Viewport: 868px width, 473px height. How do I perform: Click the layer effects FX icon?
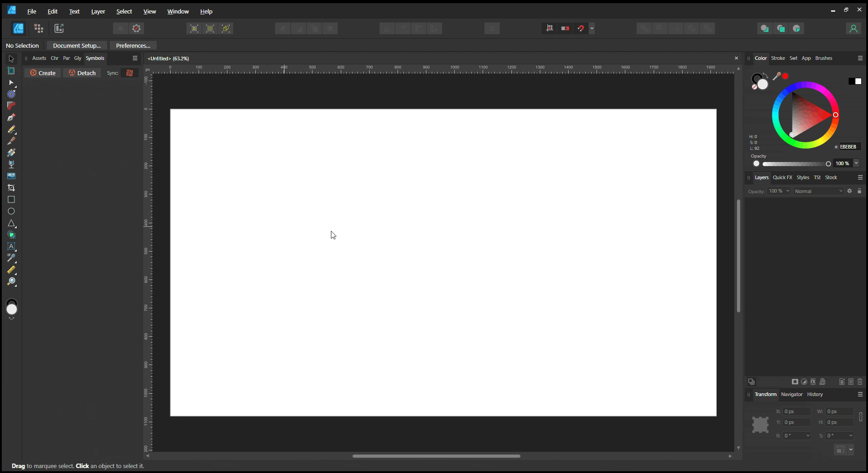pyautogui.click(x=813, y=382)
